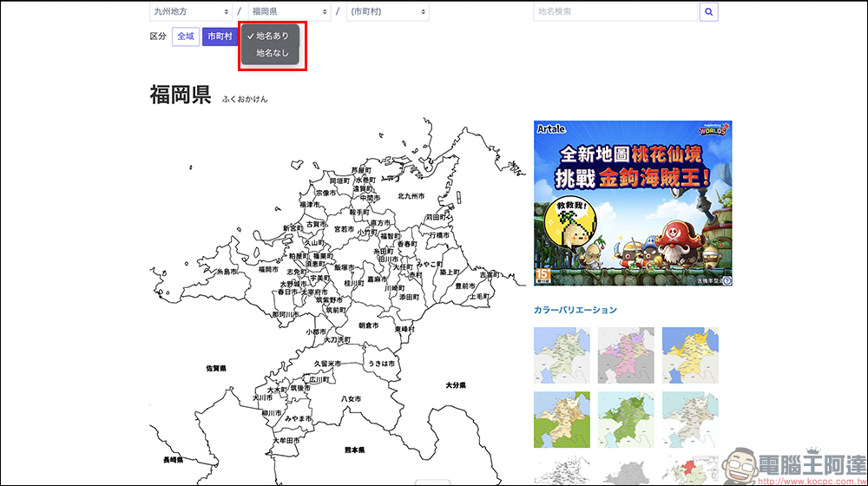868x486 pixels.
Task: Click 大牟田市 label on the map
Action: click(286, 440)
